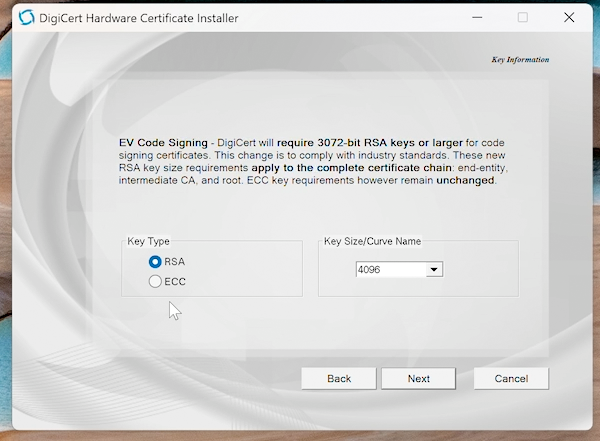600x441 pixels.
Task: Click the ECC label text
Action: (175, 282)
